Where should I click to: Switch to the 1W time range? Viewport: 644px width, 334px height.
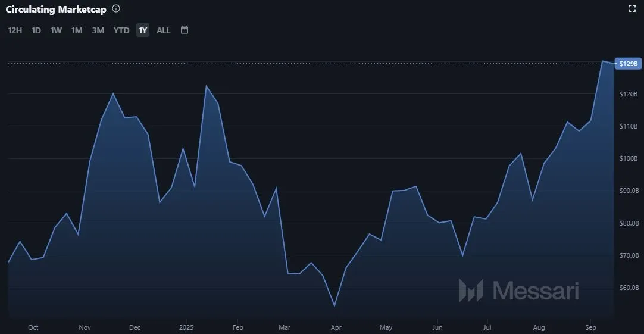click(x=56, y=30)
